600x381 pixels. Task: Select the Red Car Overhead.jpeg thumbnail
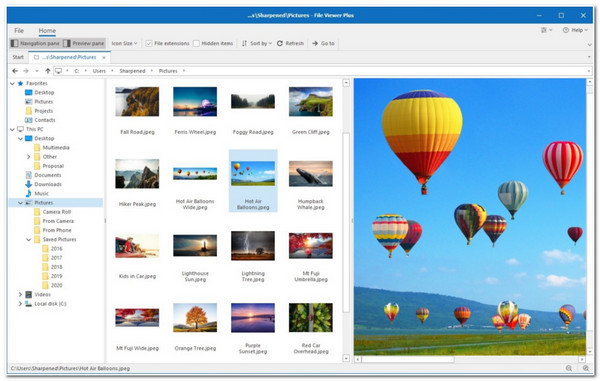[310, 318]
